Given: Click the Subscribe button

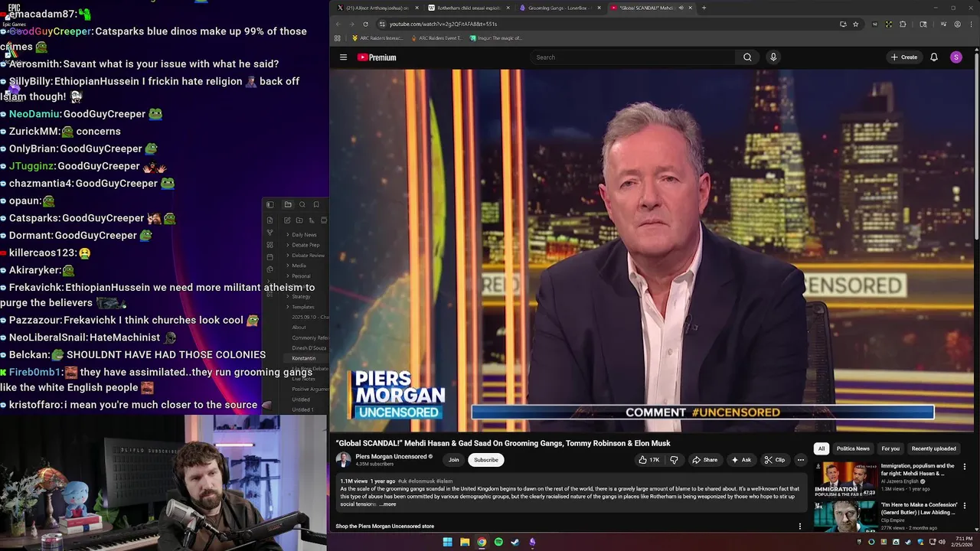Looking at the screenshot, I should [x=485, y=460].
